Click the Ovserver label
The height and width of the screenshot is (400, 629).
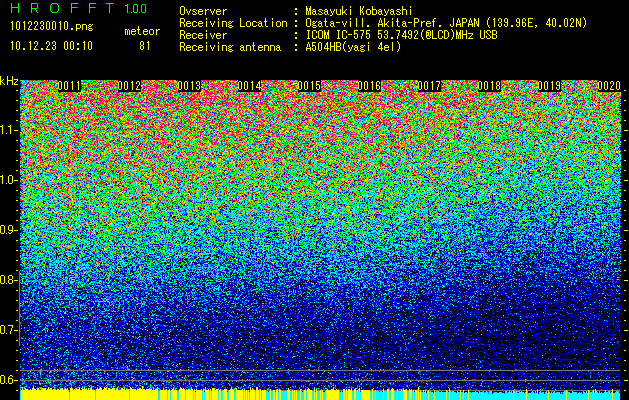tap(203, 11)
